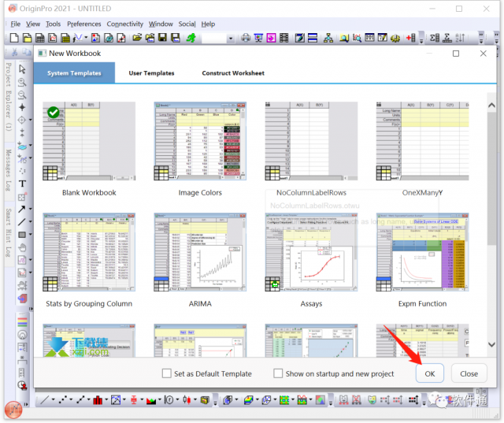504x423 pixels.
Task: Click the Close button in New Workbook dialog
Action: click(469, 373)
